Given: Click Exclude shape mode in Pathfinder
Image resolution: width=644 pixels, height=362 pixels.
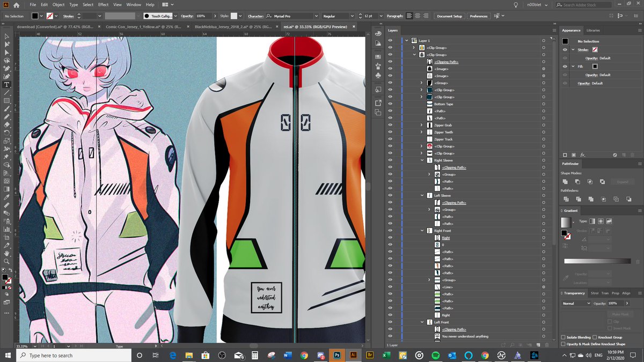Looking at the screenshot, I should 602,182.
